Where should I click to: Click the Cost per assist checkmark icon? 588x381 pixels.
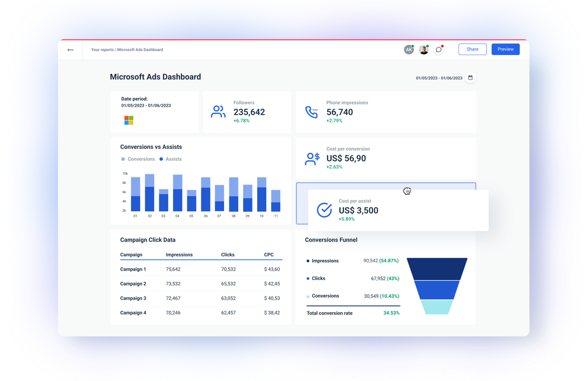coord(324,209)
